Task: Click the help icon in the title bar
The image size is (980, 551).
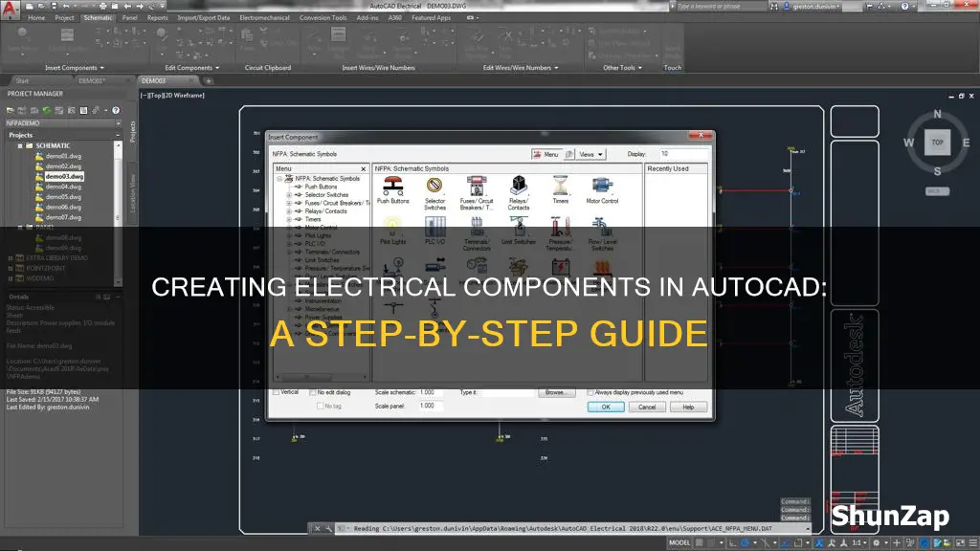Action: coord(904,6)
